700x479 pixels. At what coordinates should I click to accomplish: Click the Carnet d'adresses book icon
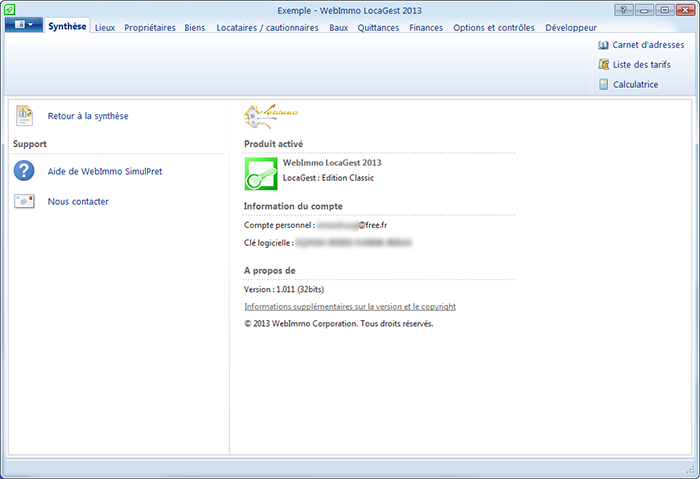pos(603,45)
